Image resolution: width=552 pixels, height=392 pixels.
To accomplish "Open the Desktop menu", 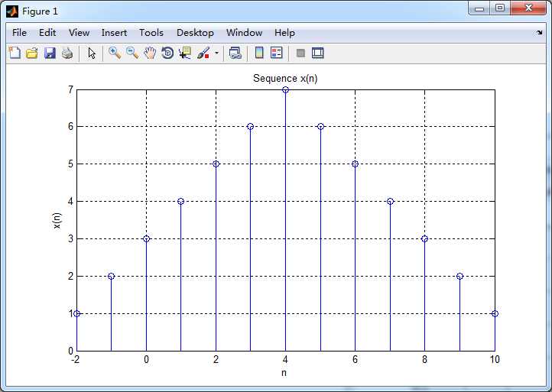I will pyautogui.click(x=195, y=33).
